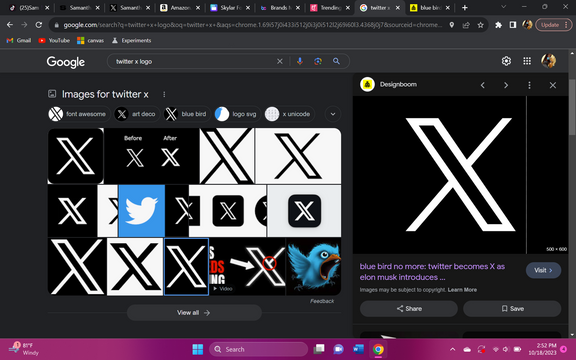Viewport: 576px width, 360px height.
Task: Bookmark this page with the star icon
Action: [x=480, y=25]
